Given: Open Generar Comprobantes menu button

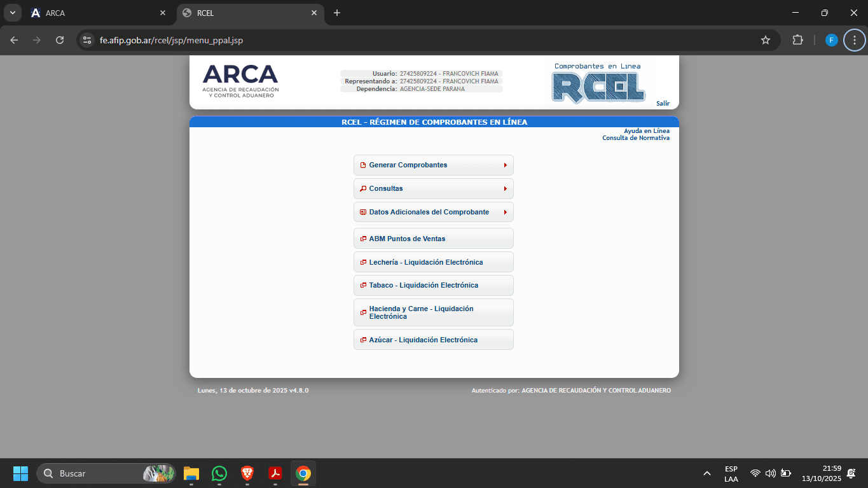Looking at the screenshot, I should pyautogui.click(x=433, y=165).
